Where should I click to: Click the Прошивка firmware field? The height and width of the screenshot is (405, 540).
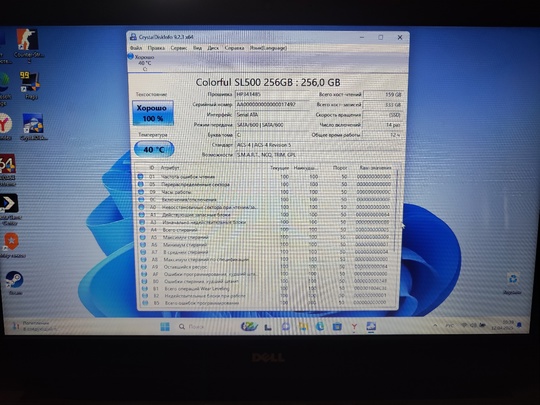272,94
